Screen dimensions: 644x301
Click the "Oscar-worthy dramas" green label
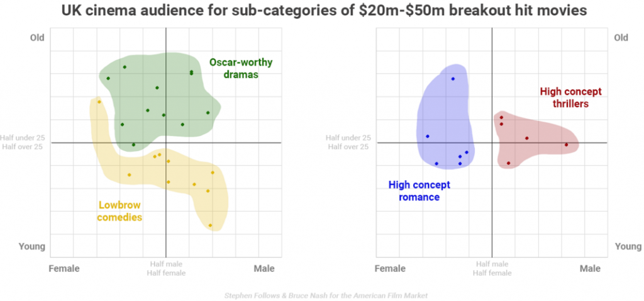click(x=236, y=68)
